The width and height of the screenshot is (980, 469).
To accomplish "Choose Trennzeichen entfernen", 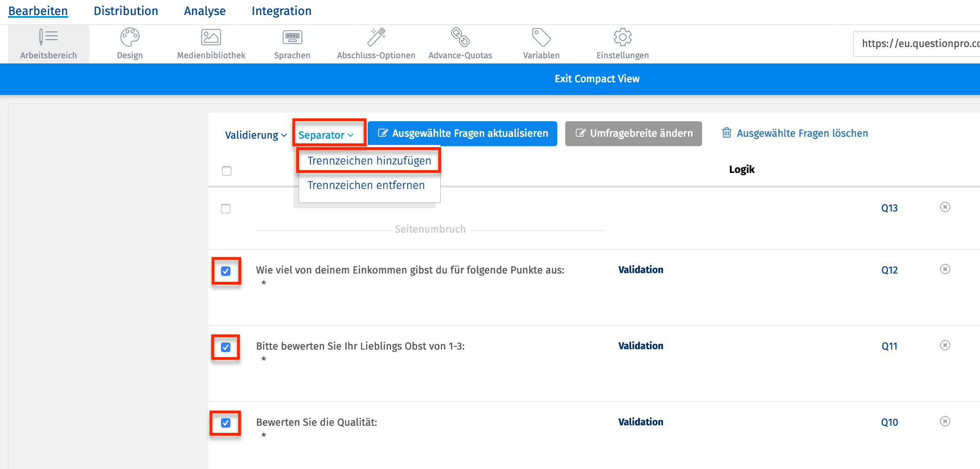I will 366,185.
